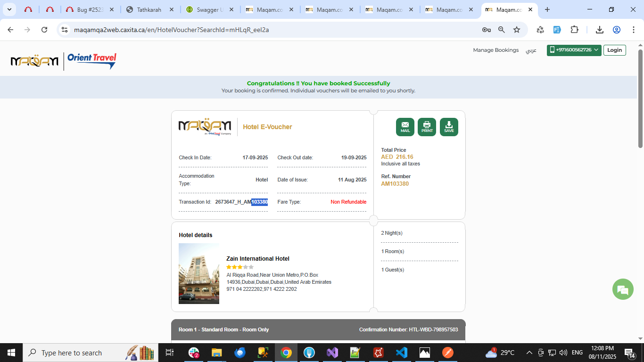Show hidden system tray icons chevron
644x362 pixels.
coord(529,353)
